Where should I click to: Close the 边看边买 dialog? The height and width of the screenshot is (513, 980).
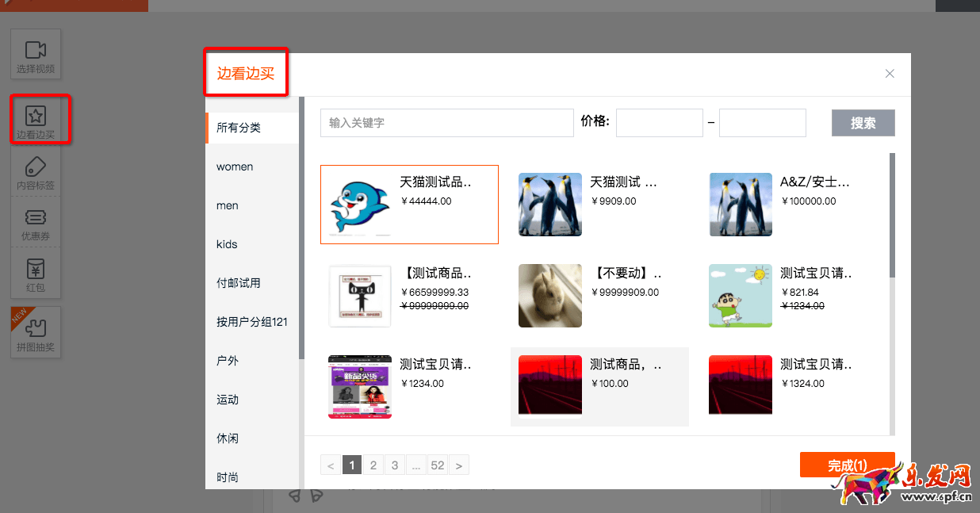pyautogui.click(x=890, y=74)
